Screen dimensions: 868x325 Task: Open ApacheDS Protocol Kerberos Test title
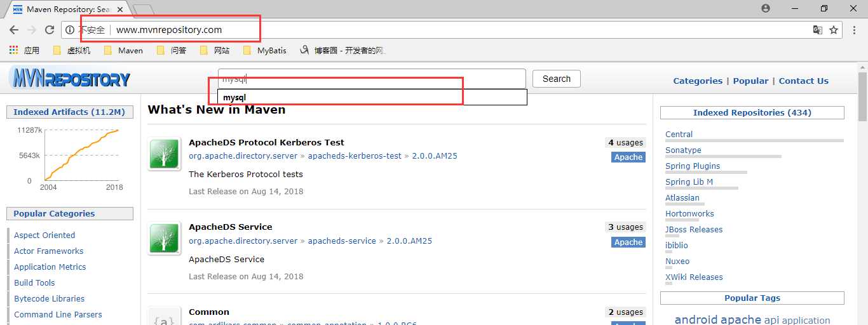click(x=266, y=142)
